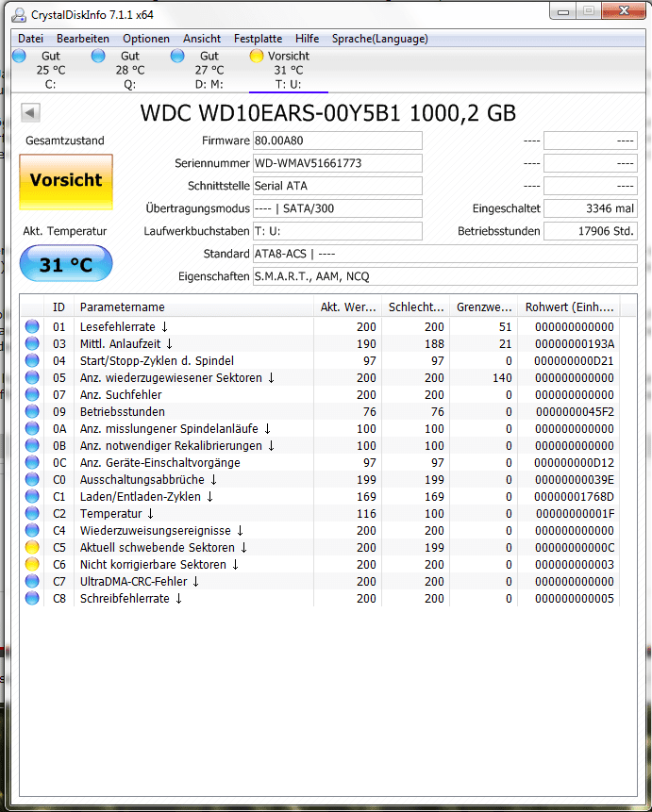Click the ID column header
Image resolution: width=652 pixels, height=812 pixels.
click(x=59, y=307)
